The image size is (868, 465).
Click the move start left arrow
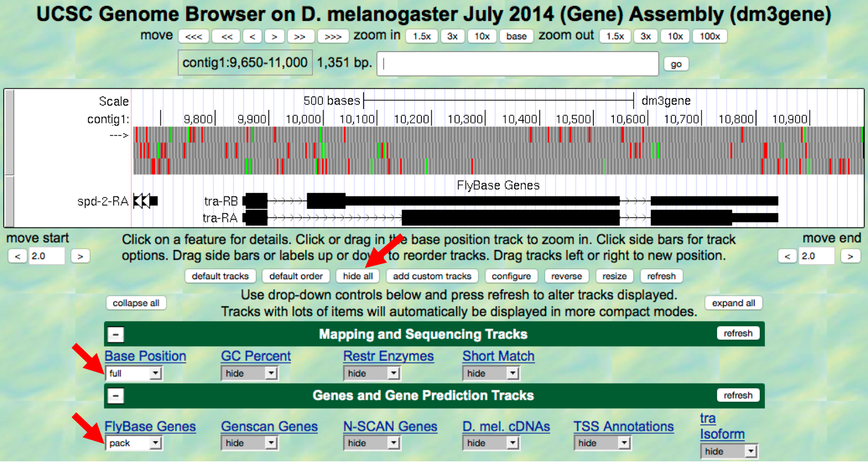point(17,256)
